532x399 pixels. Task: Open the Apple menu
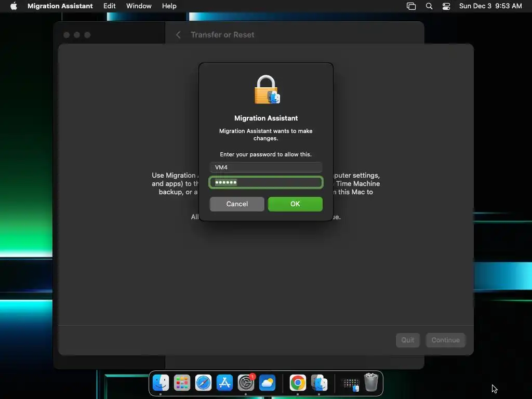click(14, 6)
